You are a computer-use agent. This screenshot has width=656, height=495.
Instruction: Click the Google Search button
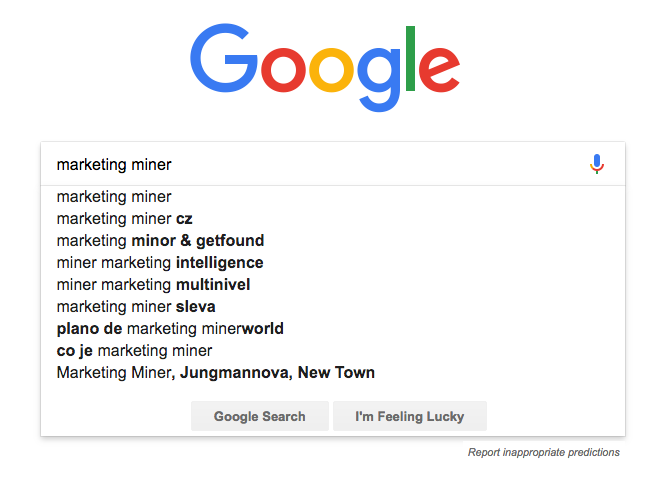click(x=260, y=416)
